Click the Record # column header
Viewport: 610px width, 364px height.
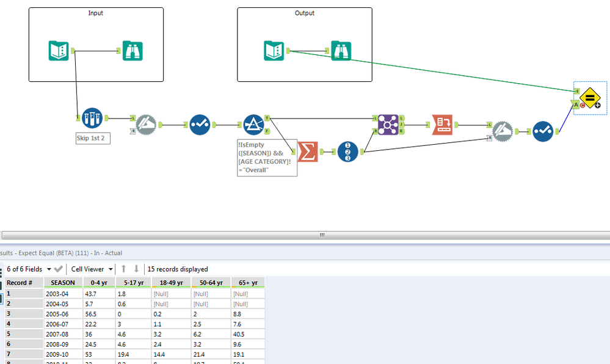tap(24, 283)
